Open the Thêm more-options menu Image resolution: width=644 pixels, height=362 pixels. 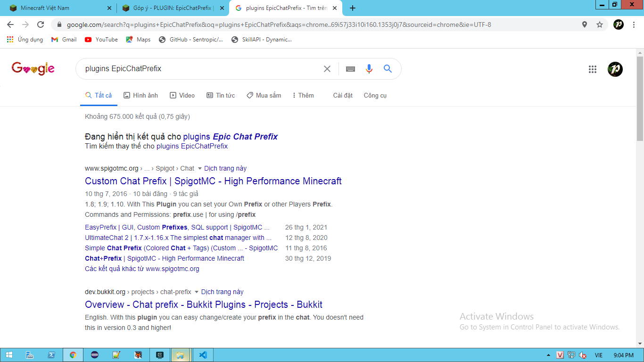click(x=303, y=95)
